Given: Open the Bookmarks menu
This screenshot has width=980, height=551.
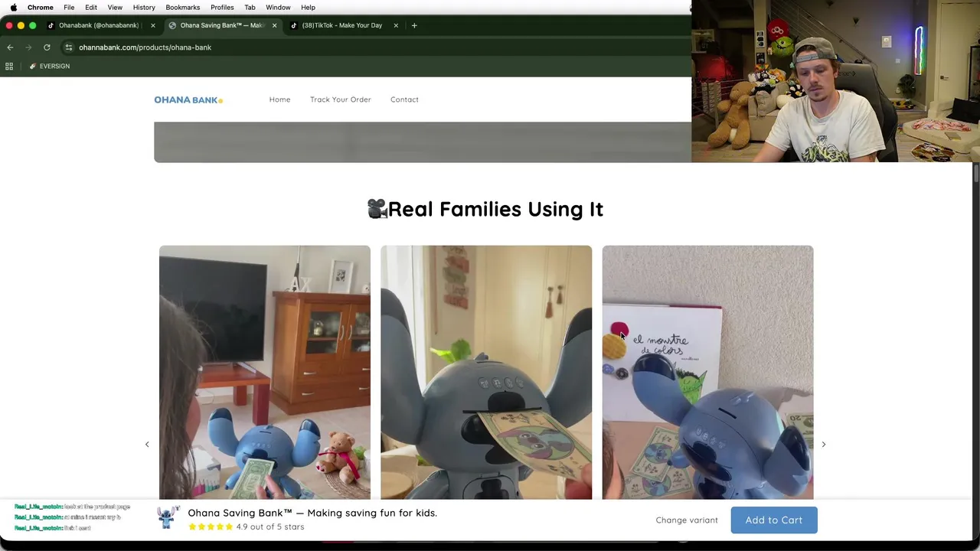Looking at the screenshot, I should (x=183, y=8).
